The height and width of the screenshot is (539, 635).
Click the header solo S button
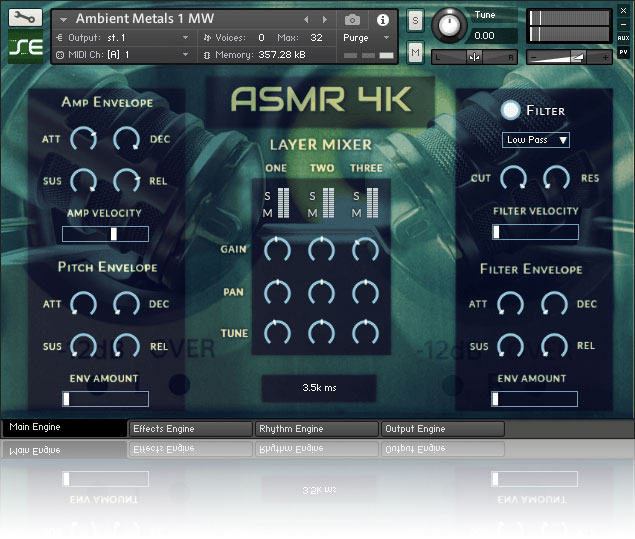pyautogui.click(x=415, y=20)
